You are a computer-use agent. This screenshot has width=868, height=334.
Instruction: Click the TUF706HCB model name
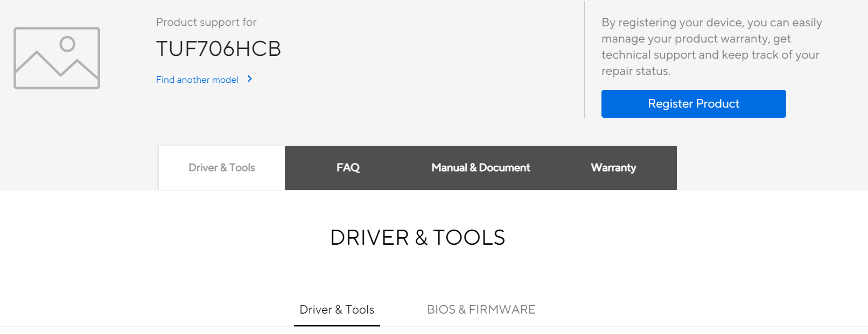pos(219,49)
